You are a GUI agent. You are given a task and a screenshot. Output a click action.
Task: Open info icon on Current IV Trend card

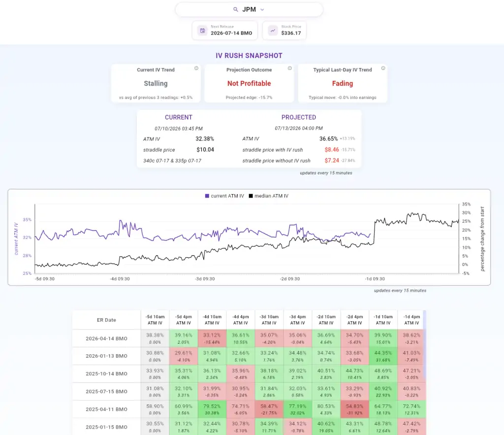click(x=196, y=68)
